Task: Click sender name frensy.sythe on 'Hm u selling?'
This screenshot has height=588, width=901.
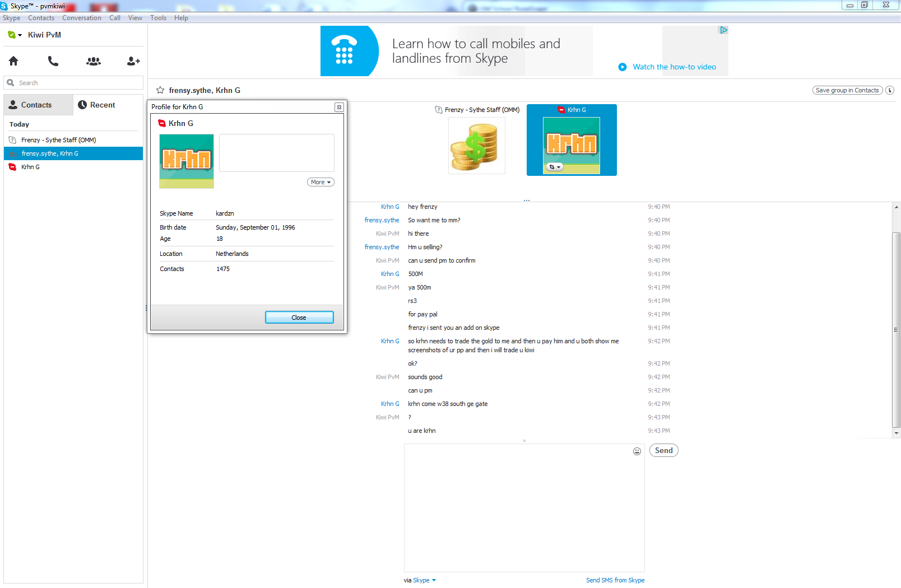Action: click(x=382, y=247)
